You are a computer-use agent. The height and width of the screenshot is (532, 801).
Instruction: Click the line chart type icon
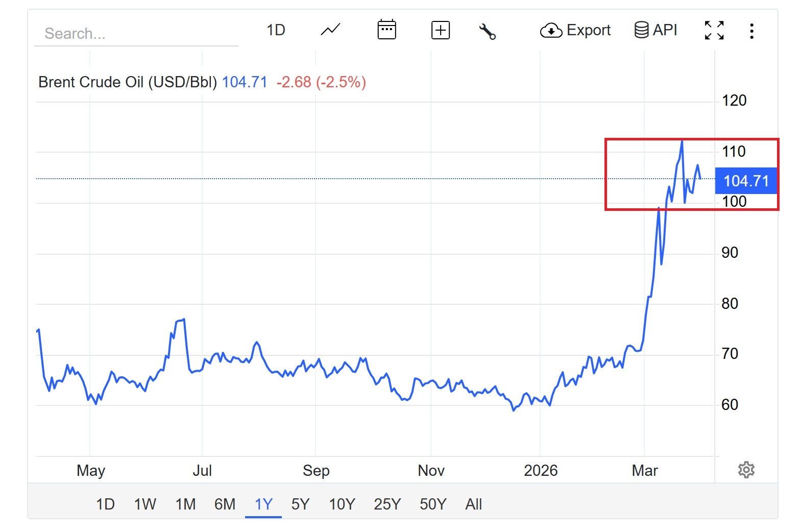pos(330,30)
